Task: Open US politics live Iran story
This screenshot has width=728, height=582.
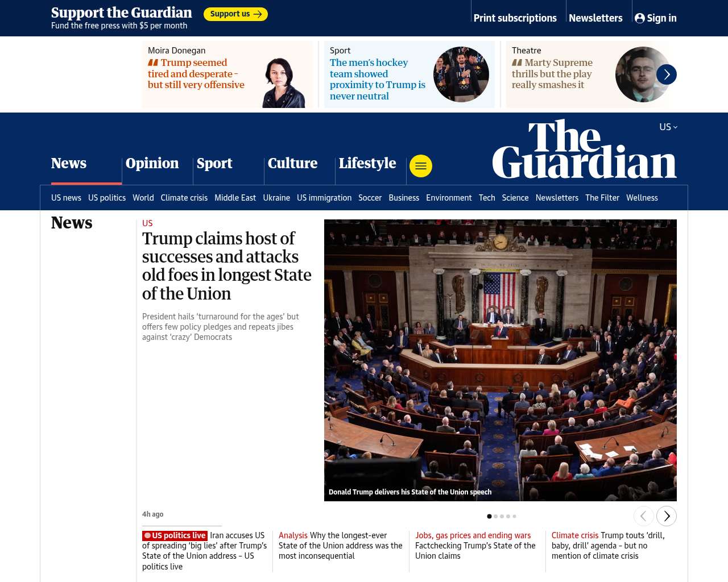Action: coord(205,551)
